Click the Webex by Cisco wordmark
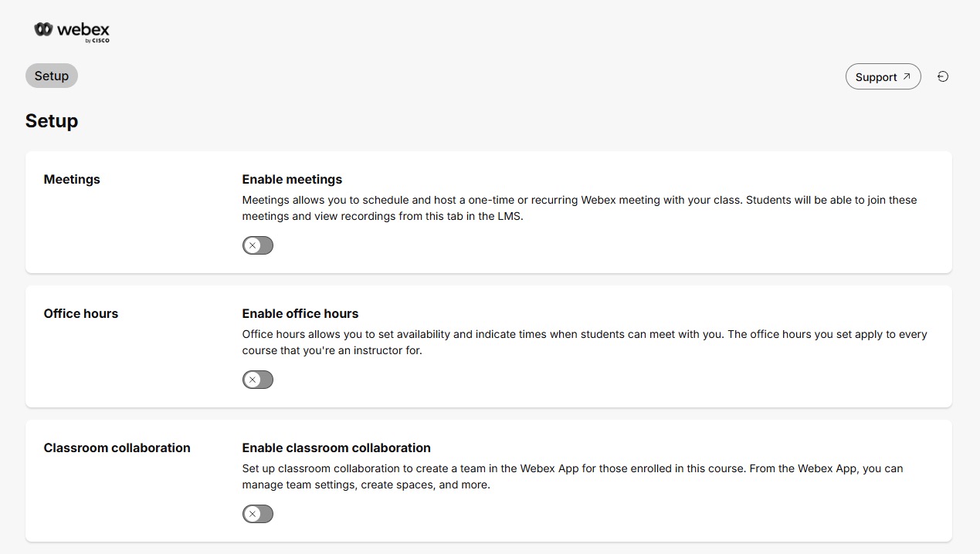Viewport: 980px width, 554px height. [81, 29]
